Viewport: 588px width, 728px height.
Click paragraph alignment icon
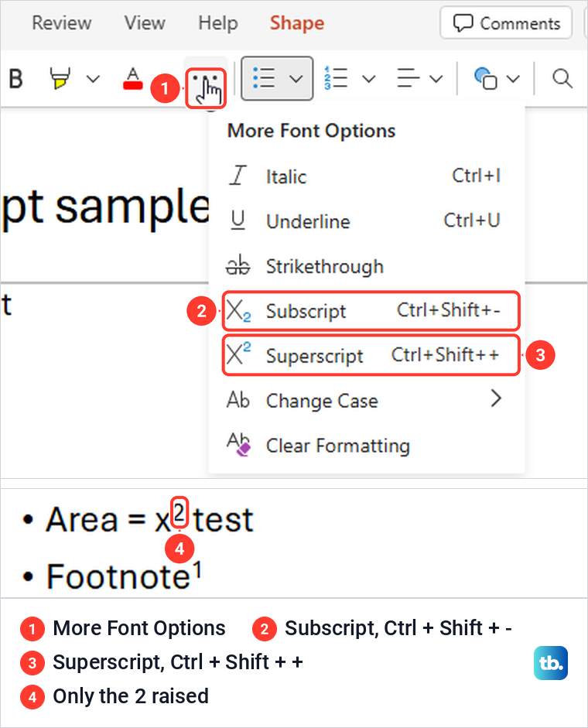[409, 78]
